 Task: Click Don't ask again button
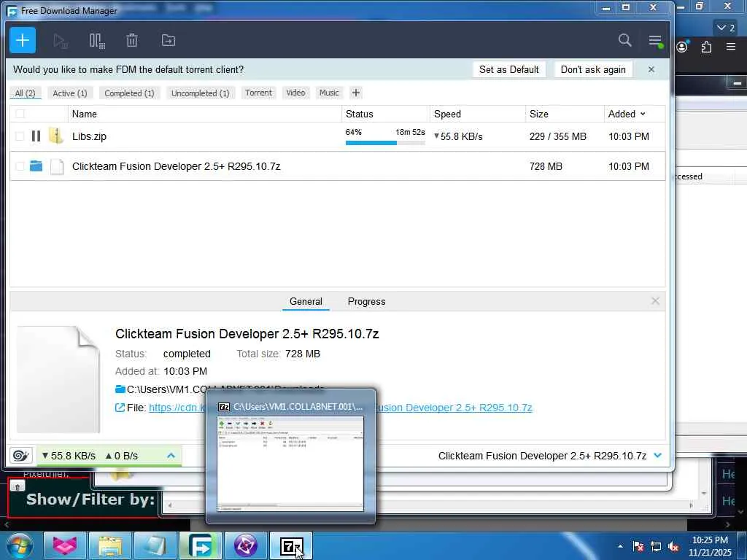point(593,69)
